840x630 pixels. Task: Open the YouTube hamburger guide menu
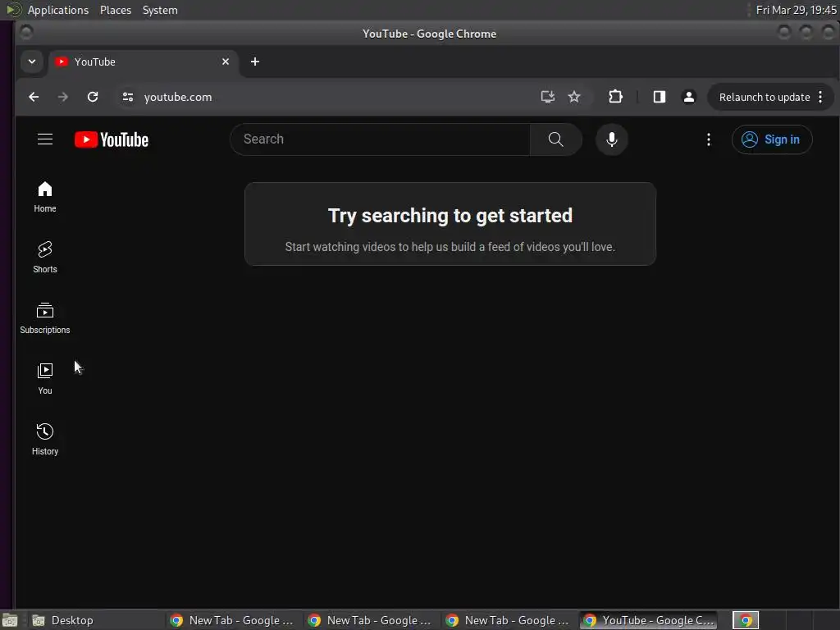pos(45,139)
